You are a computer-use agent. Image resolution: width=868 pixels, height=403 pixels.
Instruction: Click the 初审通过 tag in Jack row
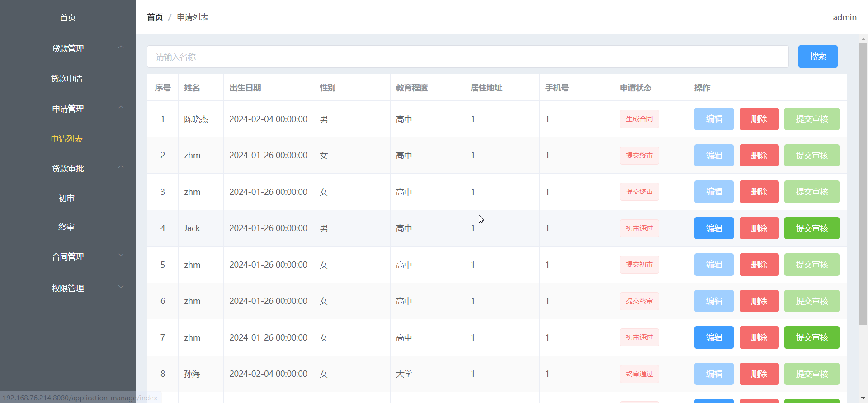tap(639, 228)
